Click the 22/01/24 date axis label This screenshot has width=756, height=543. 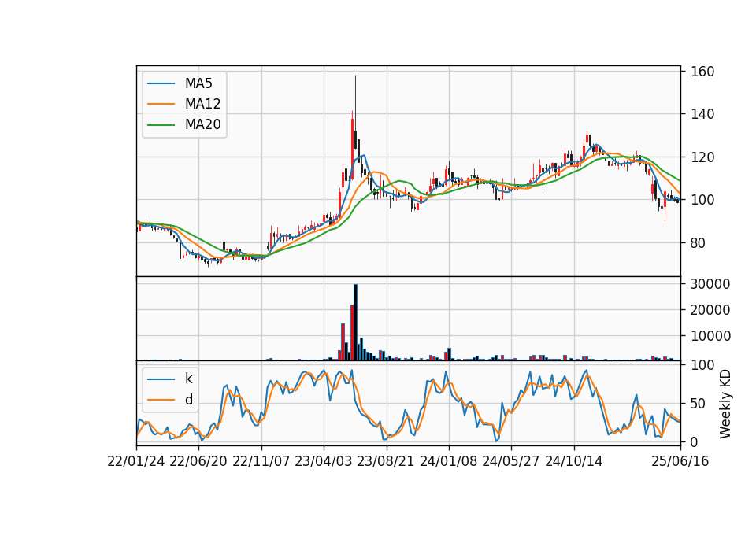[x=136, y=461]
